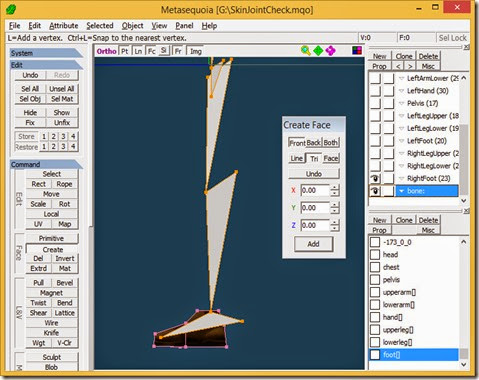Select the Extrd command
Viewport: 479px width, 380px height.
point(38,268)
